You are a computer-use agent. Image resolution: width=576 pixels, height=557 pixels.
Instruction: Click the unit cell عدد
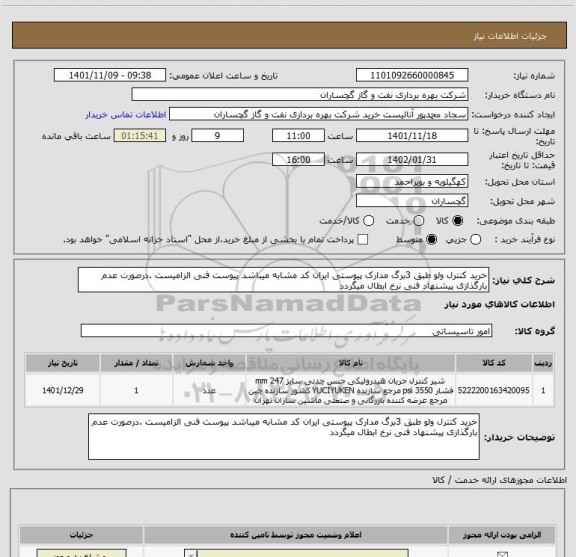[209, 390]
